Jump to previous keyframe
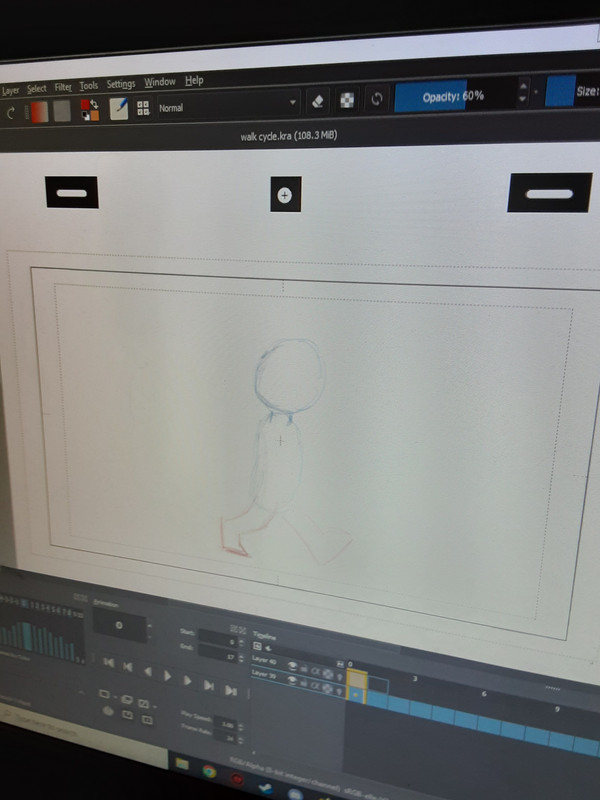The image size is (600, 800). click(x=128, y=667)
